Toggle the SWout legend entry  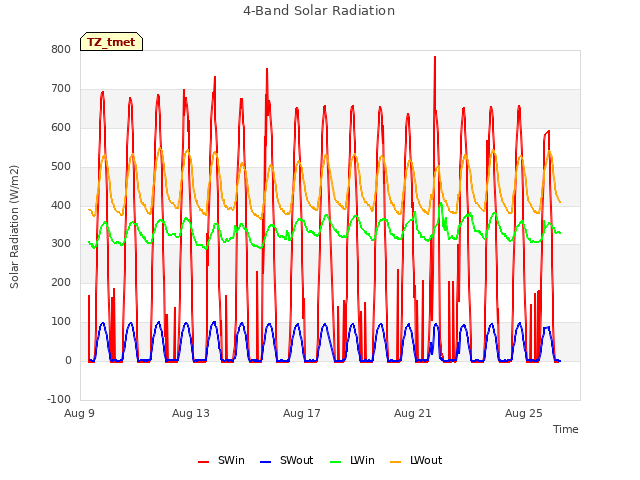click(x=287, y=460)
